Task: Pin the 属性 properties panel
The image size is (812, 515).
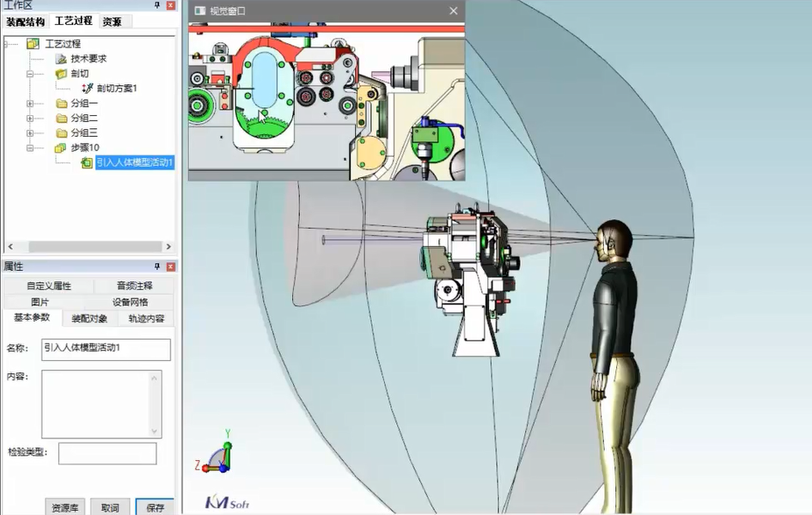Action: [156, 267]
